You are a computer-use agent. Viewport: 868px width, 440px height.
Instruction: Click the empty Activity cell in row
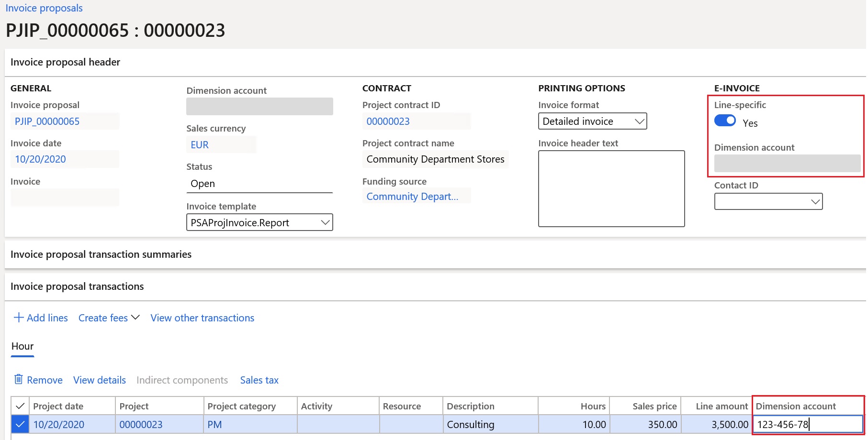[x=338, y=424]
